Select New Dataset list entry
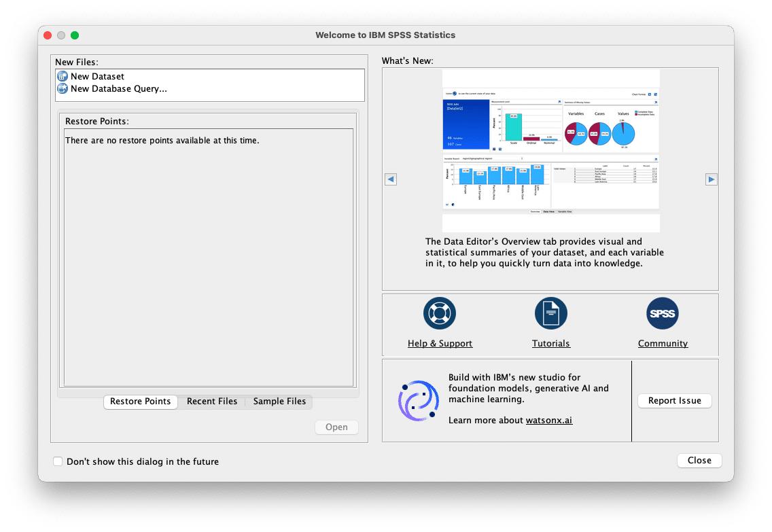Viewport: 772px width, 532px height. 210,76
